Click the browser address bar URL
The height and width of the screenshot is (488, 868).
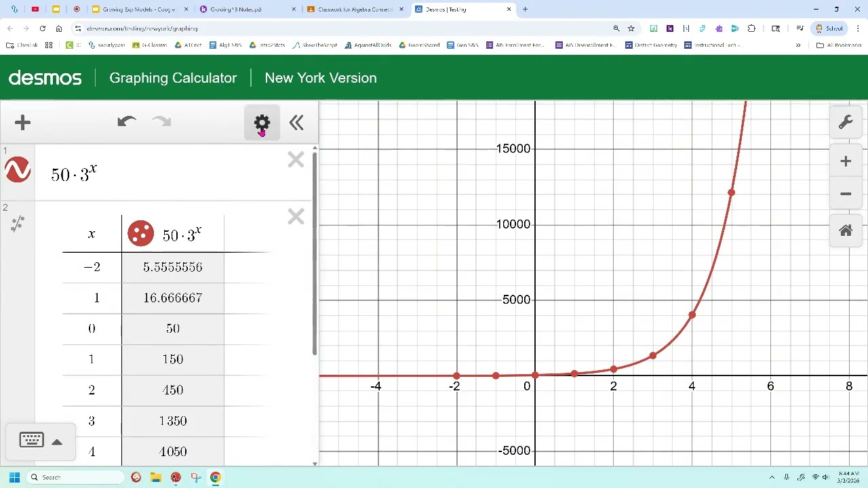pos(142,28)
